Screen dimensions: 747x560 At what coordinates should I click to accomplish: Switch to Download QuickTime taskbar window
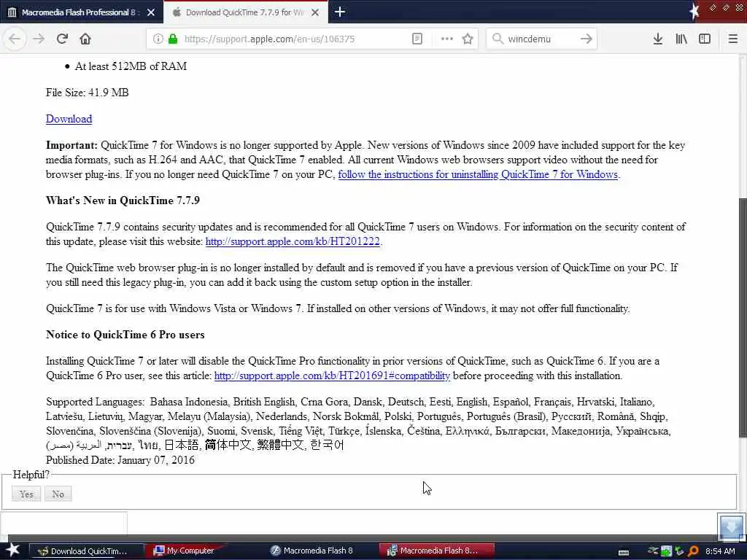87,551
